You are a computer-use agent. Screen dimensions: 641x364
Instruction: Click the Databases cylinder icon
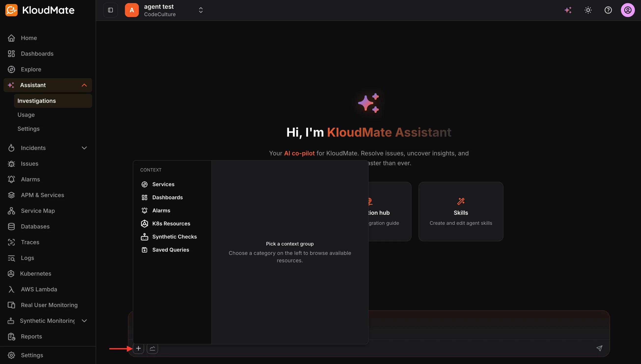click(x=11, y=227)
